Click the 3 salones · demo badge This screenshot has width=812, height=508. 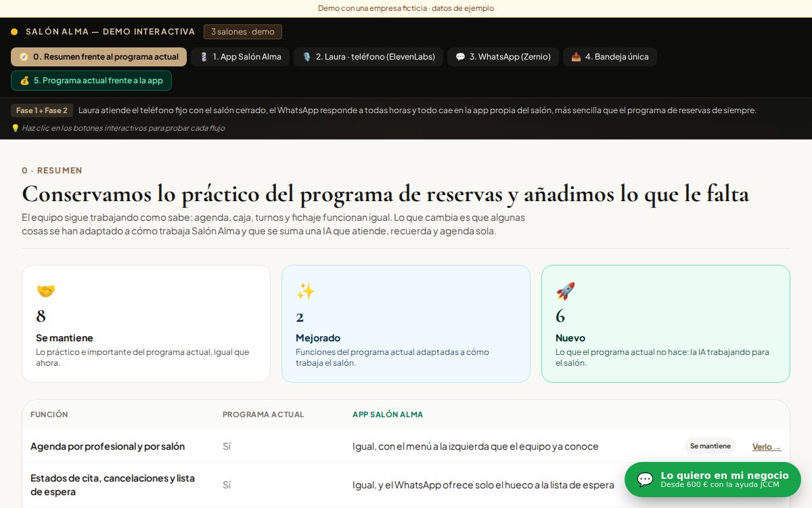coord(243,32)
